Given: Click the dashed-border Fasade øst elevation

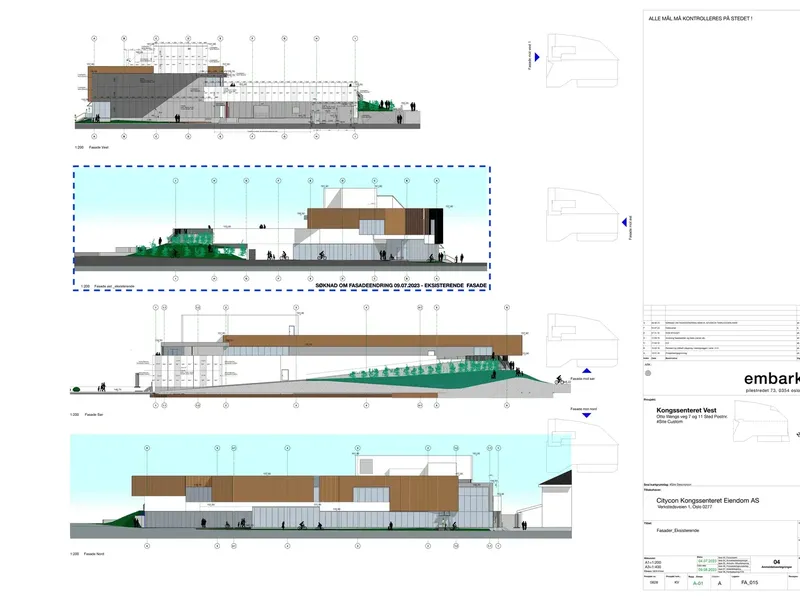Looking at the screenshot, I should coord(282,228).
